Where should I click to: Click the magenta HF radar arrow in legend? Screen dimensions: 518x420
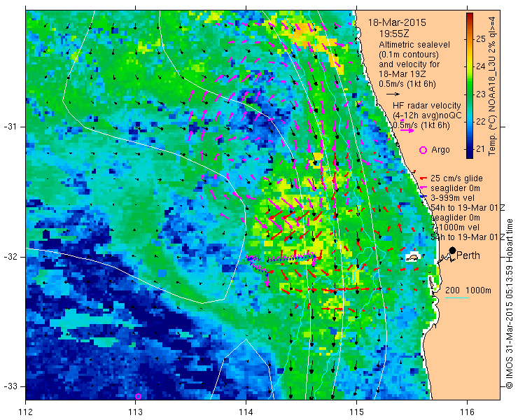pyautogui.click(x=407, y=130)
